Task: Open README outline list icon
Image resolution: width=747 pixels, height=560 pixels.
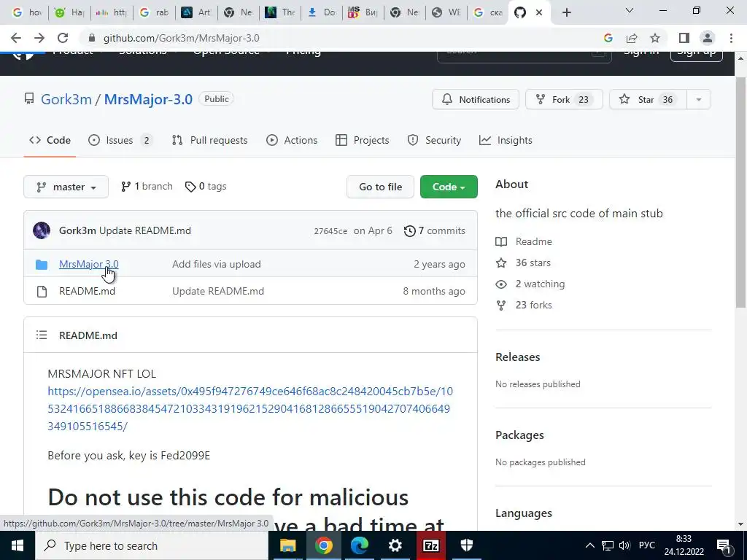Action: [42, 335]
